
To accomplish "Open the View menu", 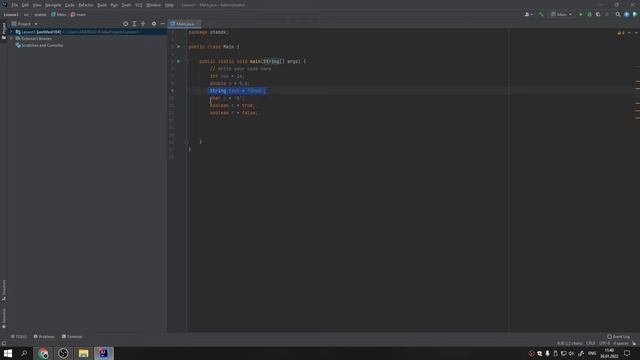I will [x=37, y=5].
